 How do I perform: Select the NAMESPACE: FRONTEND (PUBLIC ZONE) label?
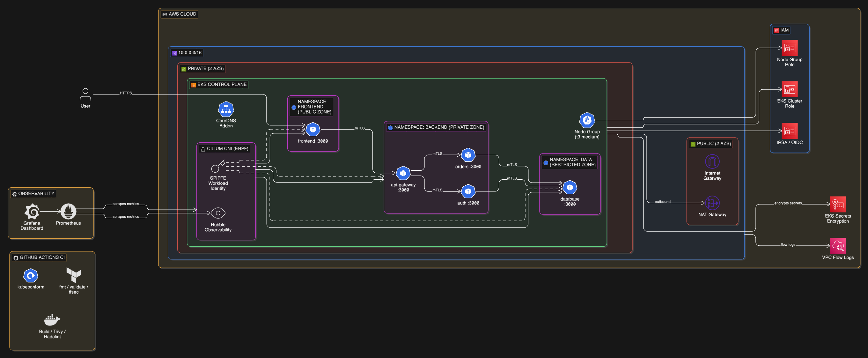click(311, 107)
